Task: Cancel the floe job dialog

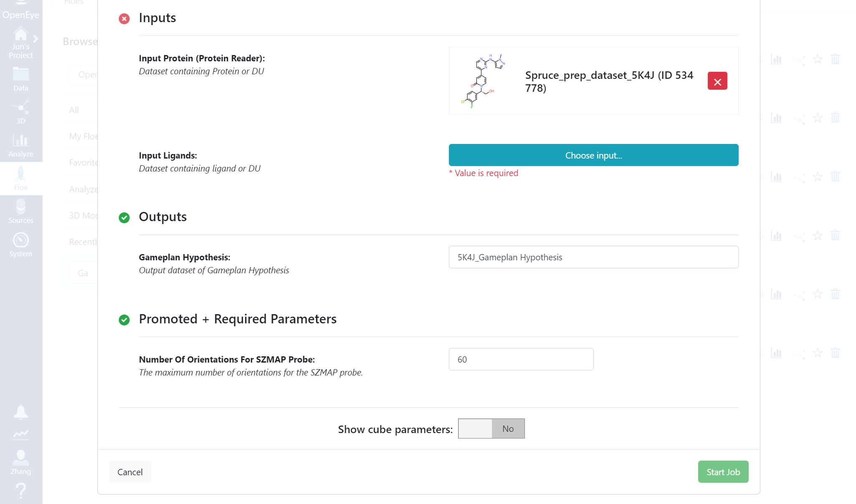Action: 130,472
